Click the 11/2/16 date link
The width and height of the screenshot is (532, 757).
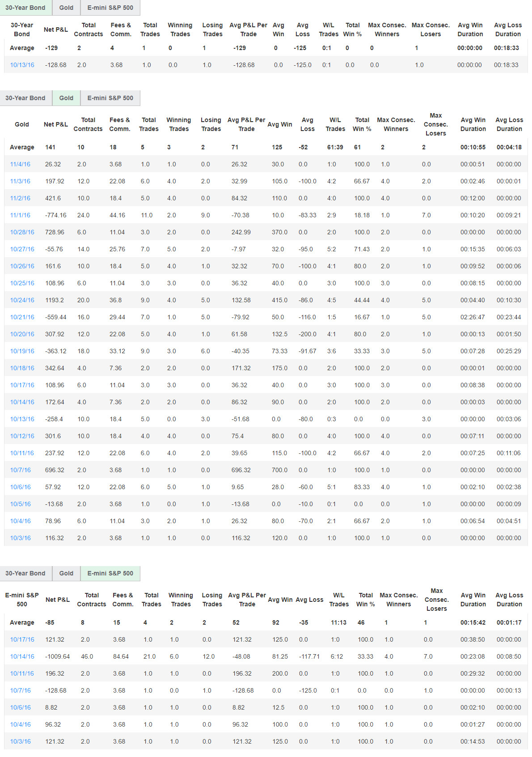click(x=20, y=198)
